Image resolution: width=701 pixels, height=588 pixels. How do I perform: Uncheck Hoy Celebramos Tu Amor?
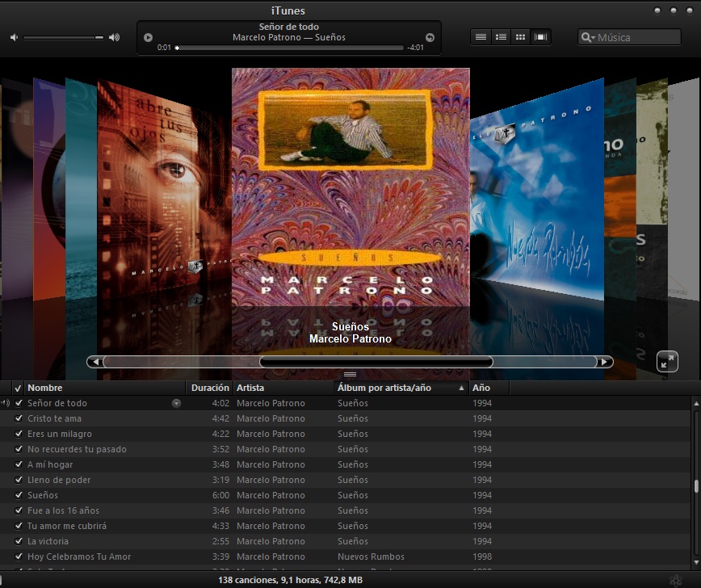click(19, 556)
